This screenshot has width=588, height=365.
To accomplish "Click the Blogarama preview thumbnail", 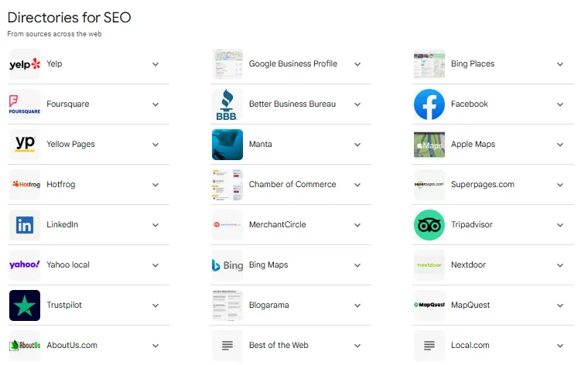I will (227, 305).
